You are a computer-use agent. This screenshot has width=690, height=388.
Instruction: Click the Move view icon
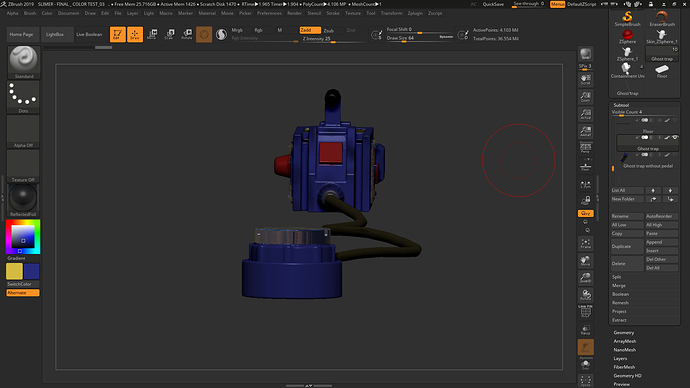(585, 260)
